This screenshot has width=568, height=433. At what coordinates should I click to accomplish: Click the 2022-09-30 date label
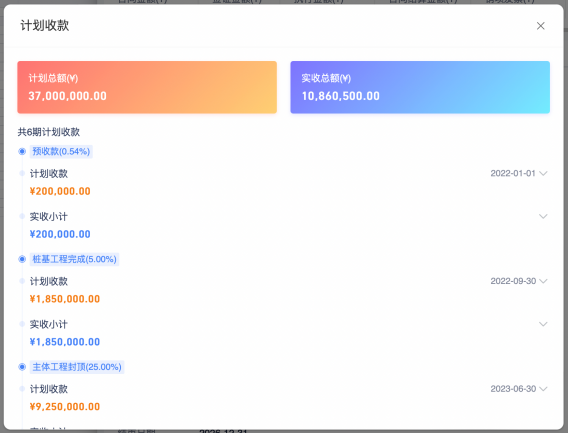[513, 281]
